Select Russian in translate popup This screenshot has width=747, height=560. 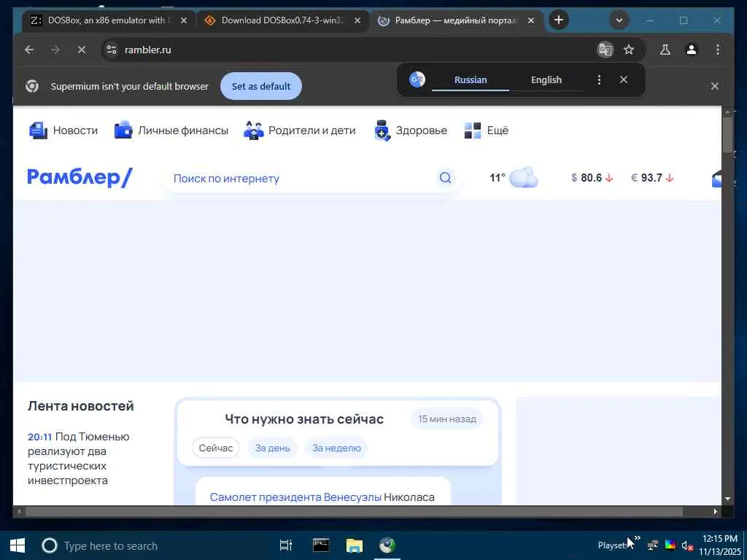coord(471,80)
